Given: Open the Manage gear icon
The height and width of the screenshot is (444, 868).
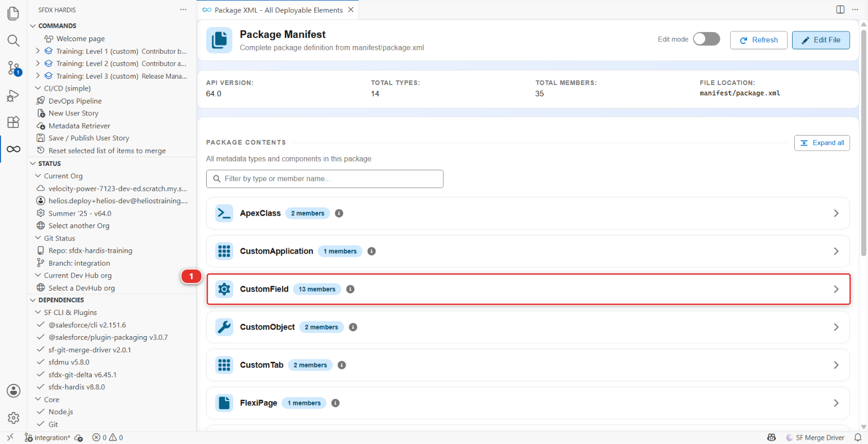Looking at the screenshot, I should 14,418.
